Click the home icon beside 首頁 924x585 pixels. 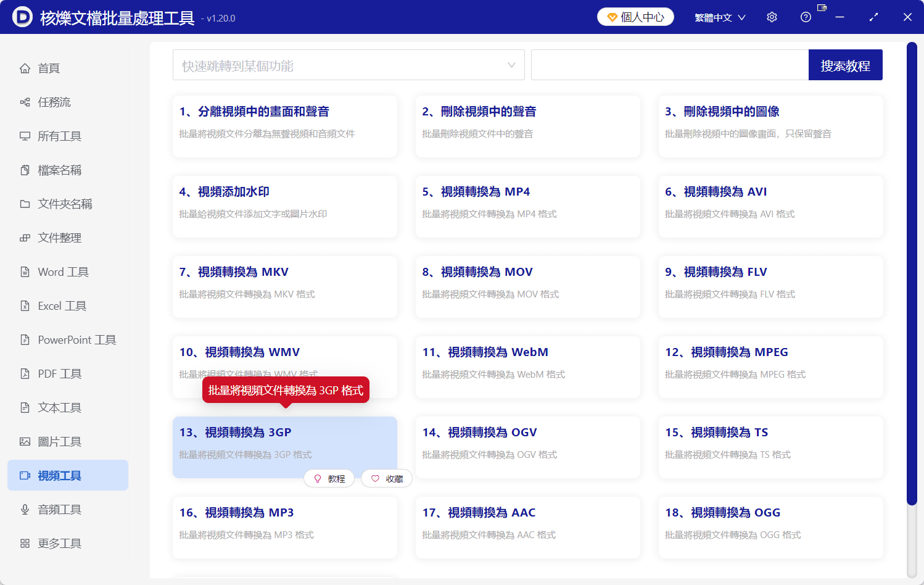click(x=25, y=68)
